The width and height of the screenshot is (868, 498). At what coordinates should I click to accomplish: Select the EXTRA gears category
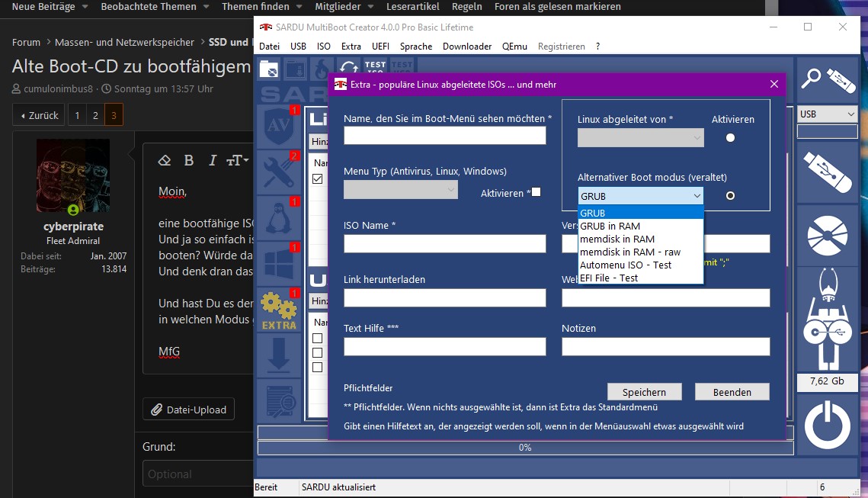tap(278, 310)
